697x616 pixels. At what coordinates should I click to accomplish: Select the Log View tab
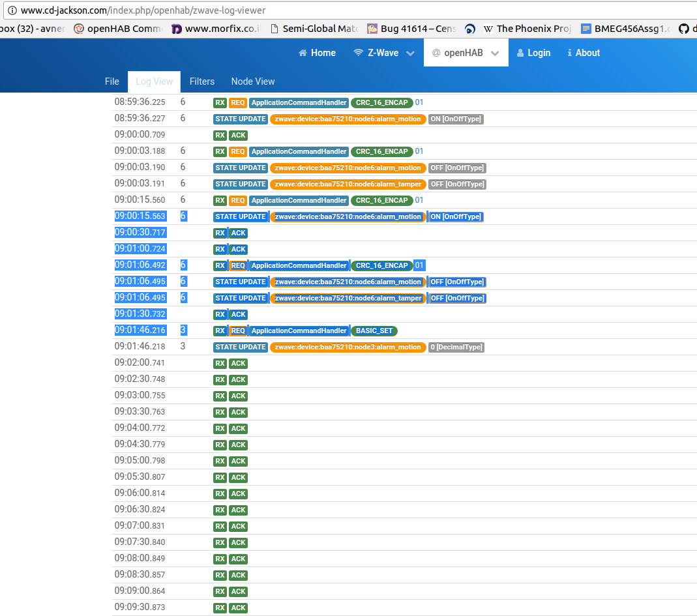point(155,81)
